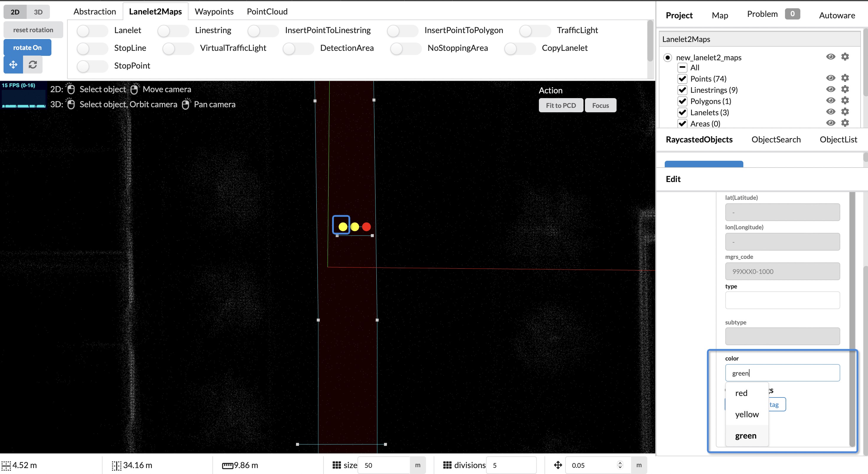This screenshot has height=474, width=868.
Task: Select the new_lanelet2_maps radio button
Action: [668, 57]
